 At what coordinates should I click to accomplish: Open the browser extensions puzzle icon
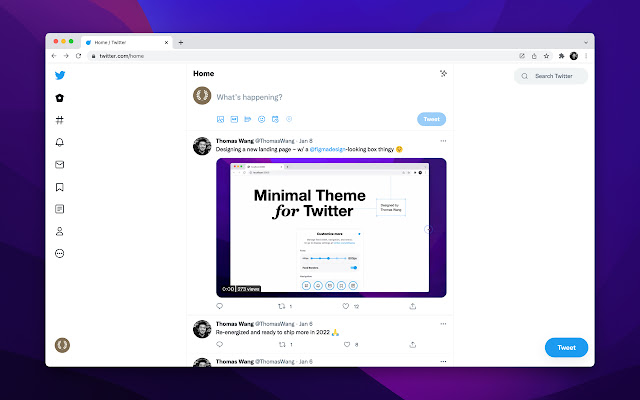coord(561,56)
